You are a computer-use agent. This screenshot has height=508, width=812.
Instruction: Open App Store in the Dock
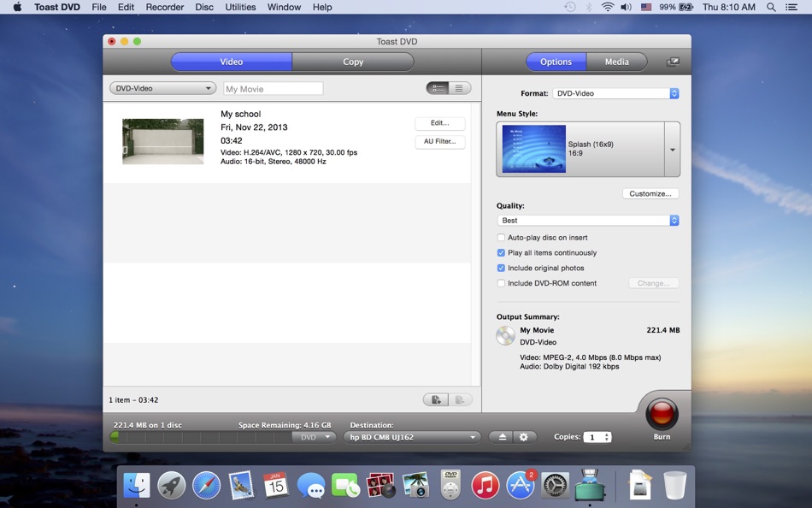(520, 485)
